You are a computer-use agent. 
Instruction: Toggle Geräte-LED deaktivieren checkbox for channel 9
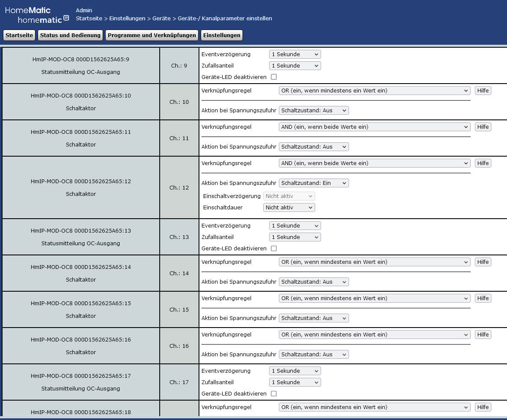(x=274, y=77)
